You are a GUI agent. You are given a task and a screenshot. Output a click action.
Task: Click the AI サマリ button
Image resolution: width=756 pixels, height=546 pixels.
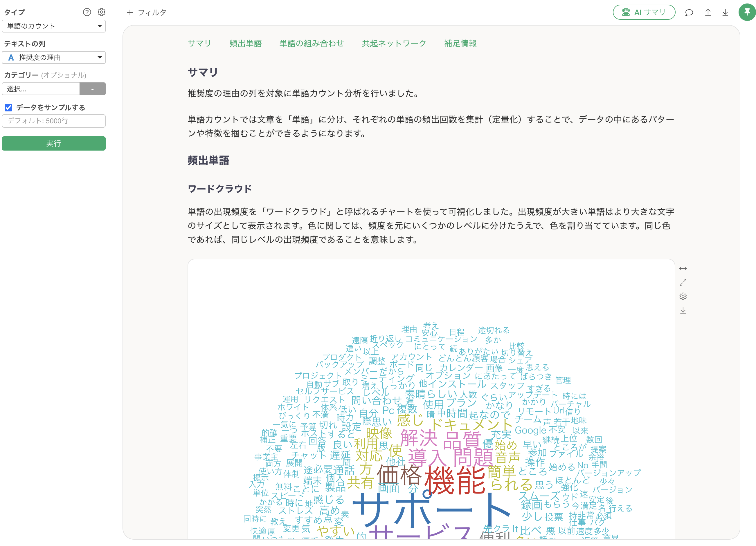pos(644,12)
